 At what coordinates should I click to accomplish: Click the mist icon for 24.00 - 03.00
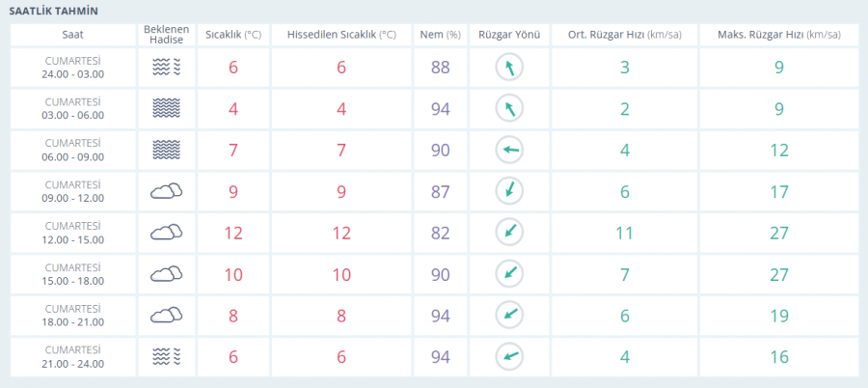(x=166, y=68)
